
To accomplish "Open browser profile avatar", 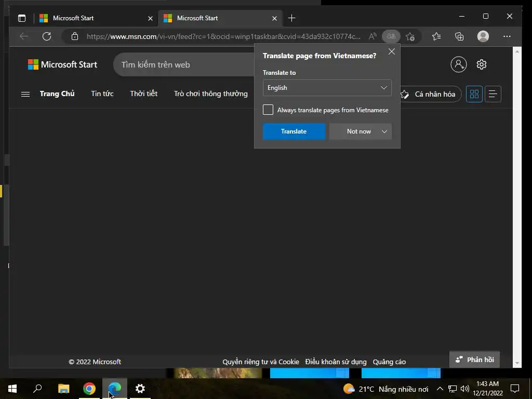I will pos(483,36).
